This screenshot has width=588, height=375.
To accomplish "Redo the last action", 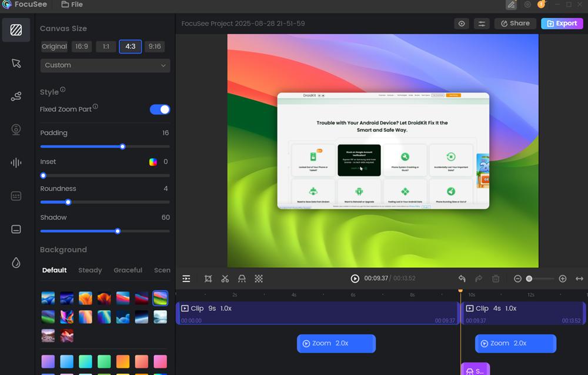I will pos(479,278).
